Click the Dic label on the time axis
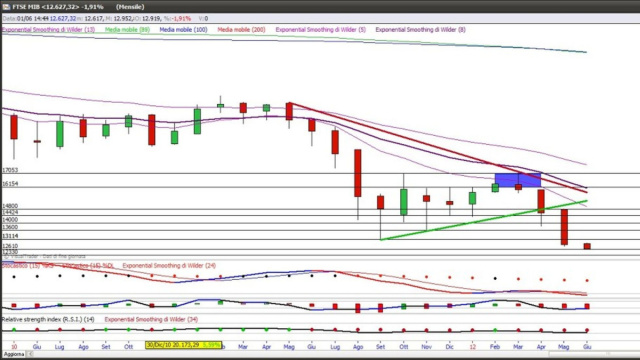This screenshot has width=640, height=360. (x=449, y=347)
